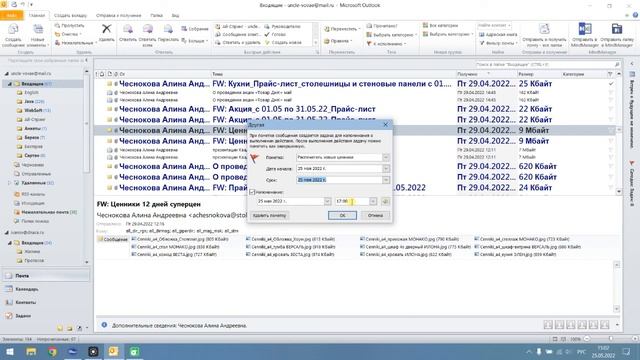Click the Reply All (Ответить всем) icon

[147, 29]
